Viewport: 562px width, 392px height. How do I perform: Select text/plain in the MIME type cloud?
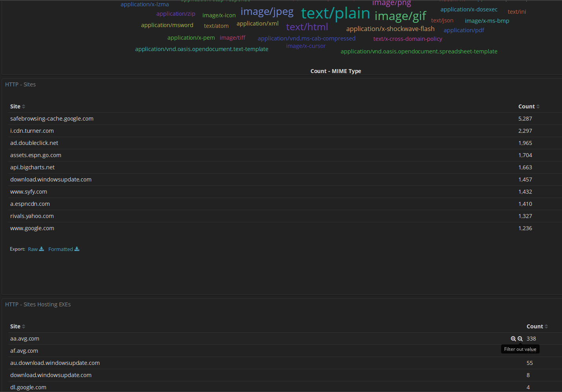click(335, 13)
